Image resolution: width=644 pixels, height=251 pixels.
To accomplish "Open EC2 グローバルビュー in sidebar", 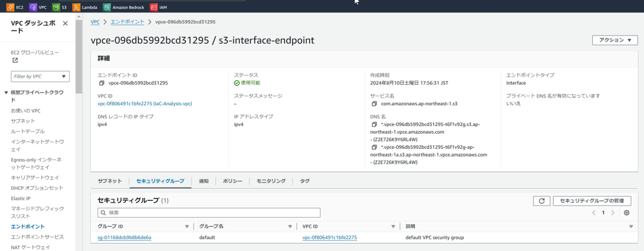I will tap(35, 53).
